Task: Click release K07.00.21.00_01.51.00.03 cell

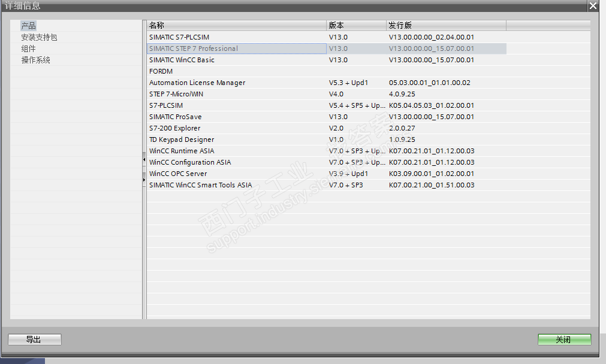Action: click(432, 185)
